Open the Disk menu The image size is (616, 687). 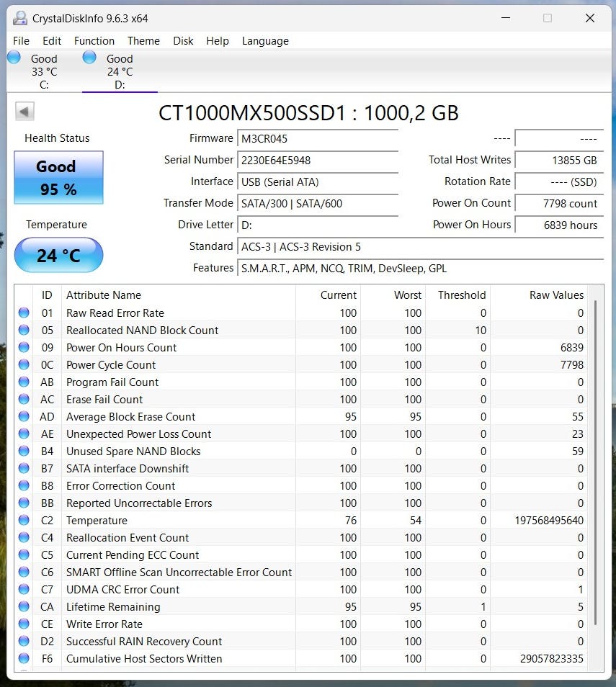coord(183,41)
